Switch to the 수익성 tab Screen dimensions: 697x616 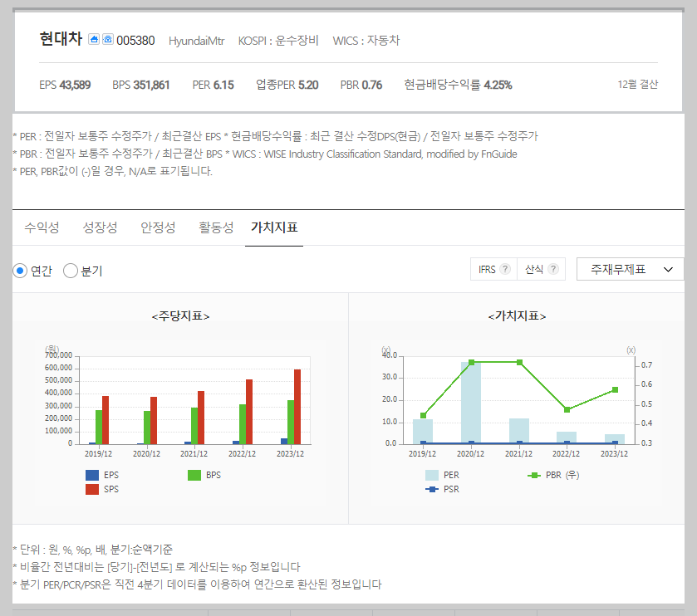tap(42, 227)
